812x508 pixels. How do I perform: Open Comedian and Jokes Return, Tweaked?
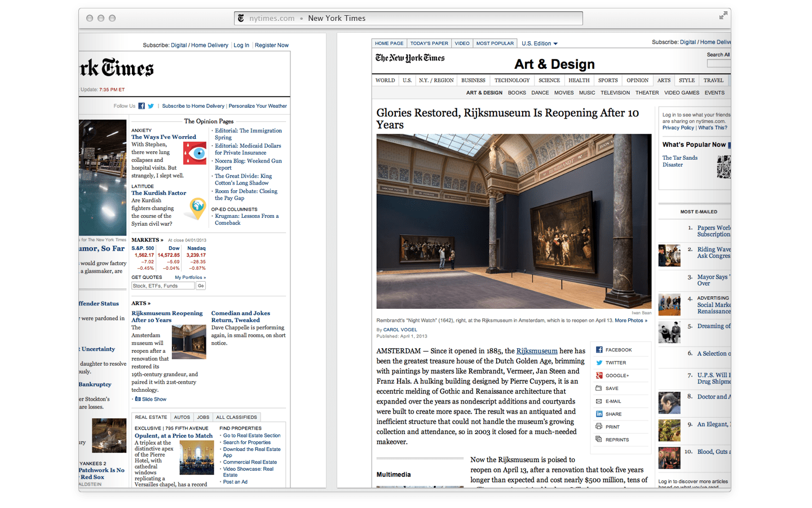click(240, 317)
